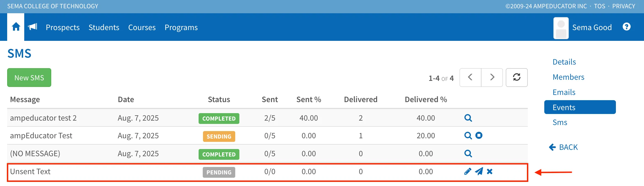Go to previous page of SMS results
The height and width of the screenshot is (186, 644).
[x=470, y=78]
